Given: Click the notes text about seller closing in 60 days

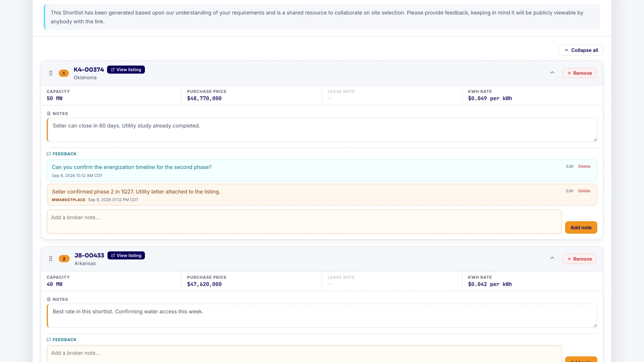Looking at the screenshot, I should point(126,126).
